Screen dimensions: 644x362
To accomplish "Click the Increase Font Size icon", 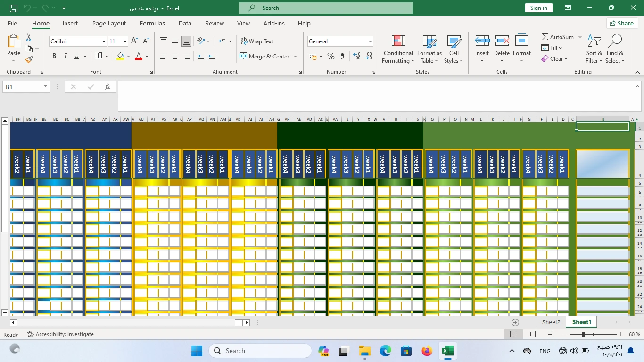I will click(135, 41).
